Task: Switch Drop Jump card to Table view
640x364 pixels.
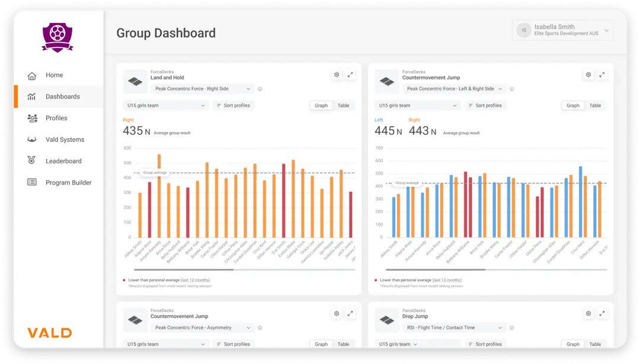Action: click(595, 344)
